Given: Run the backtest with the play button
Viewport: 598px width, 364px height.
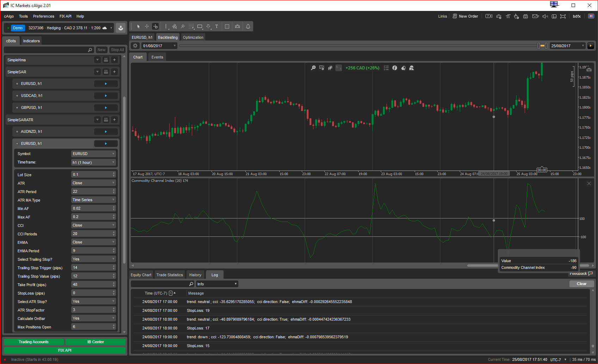Looking at the screenshot, I should pos(591,46).
